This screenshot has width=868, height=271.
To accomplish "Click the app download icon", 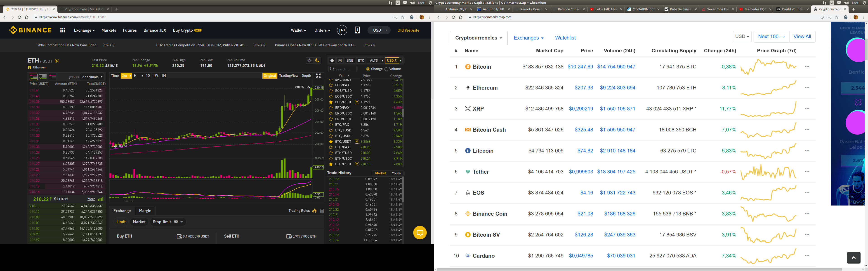I will pos(357,30).
